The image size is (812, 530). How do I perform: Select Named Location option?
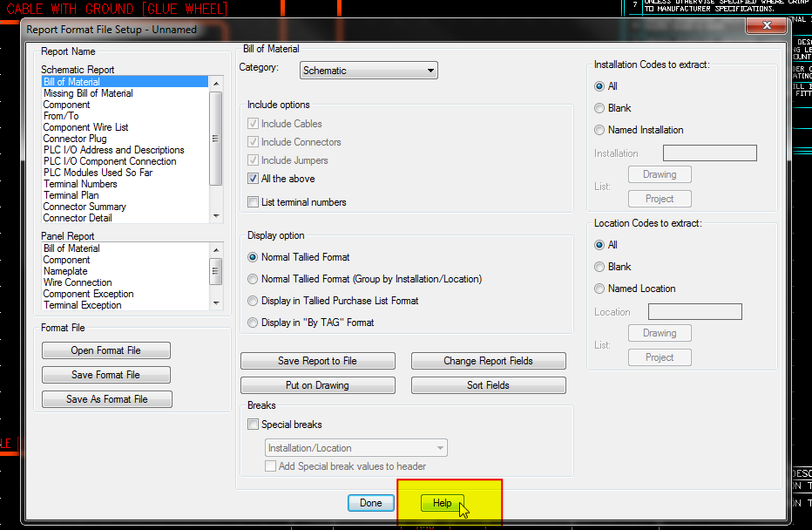pyautogui.click(x=599, y=289)
